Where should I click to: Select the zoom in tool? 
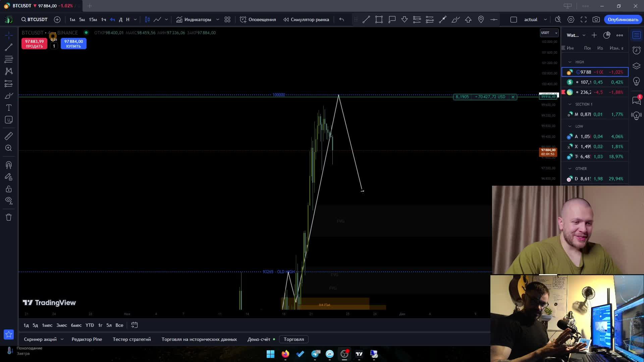point(9,148)
